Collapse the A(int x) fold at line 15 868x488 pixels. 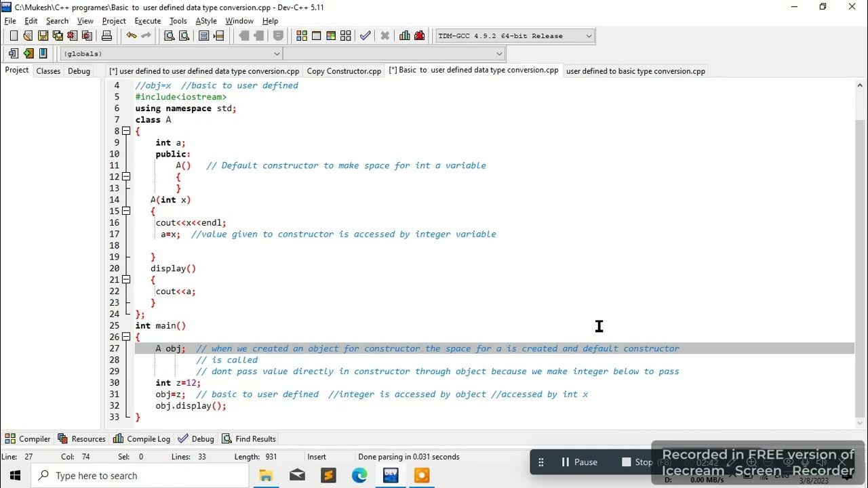[126, 211]
